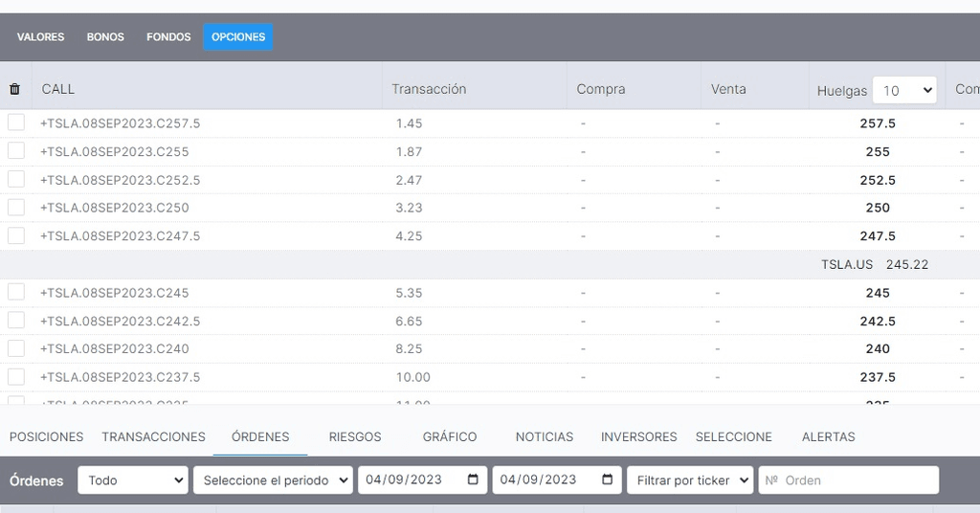This screenshot has width=980, height=513.
Task: Tick checkbox for +TSLA.08SEP2023.C257.5
Action: [x=16, y=123]
